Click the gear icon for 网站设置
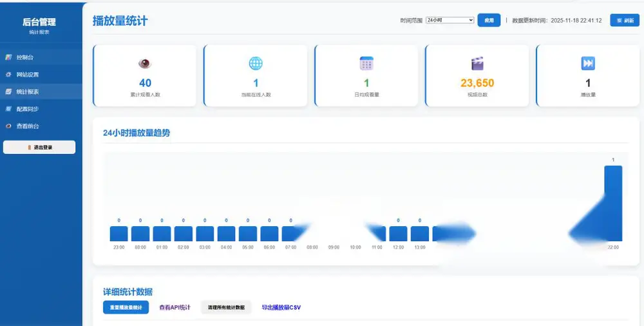 pos(8,74)
